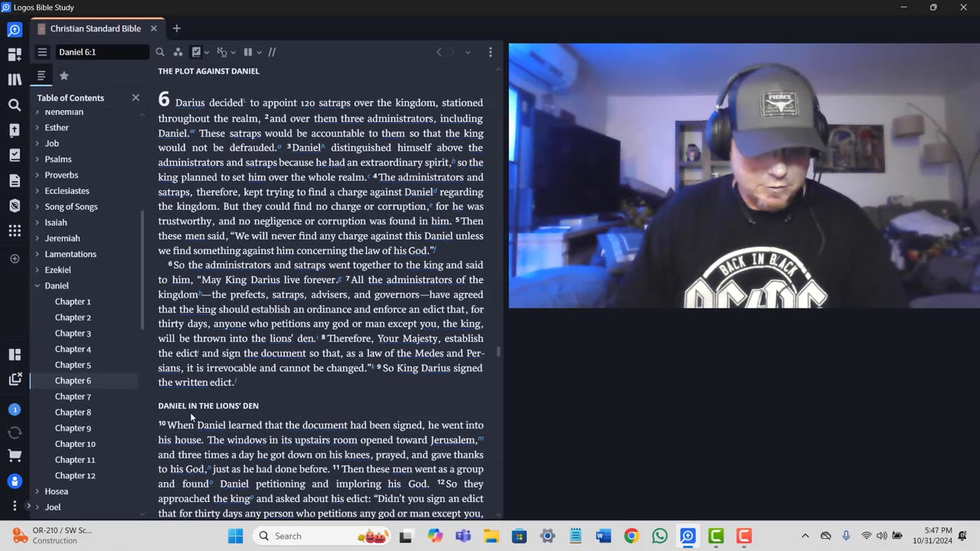Switch to the favorites star tab
Screen dimensions: 980x551
point(64,76)
